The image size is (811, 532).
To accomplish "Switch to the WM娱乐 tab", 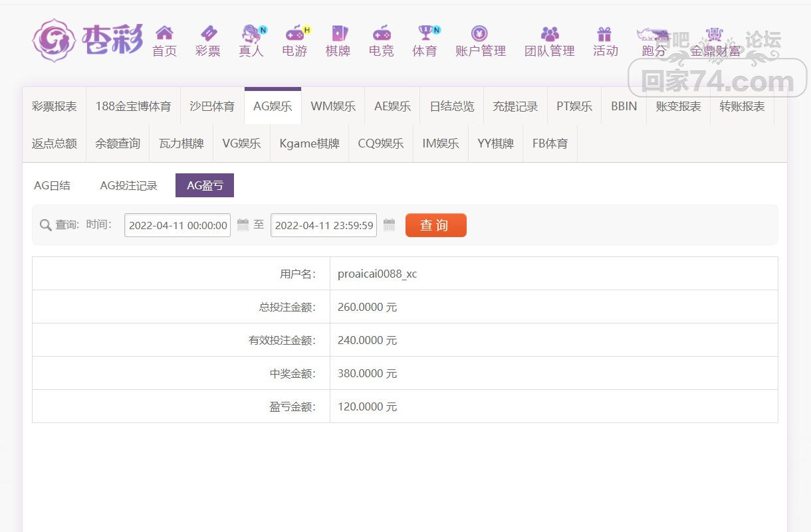I will click(333, 106).
